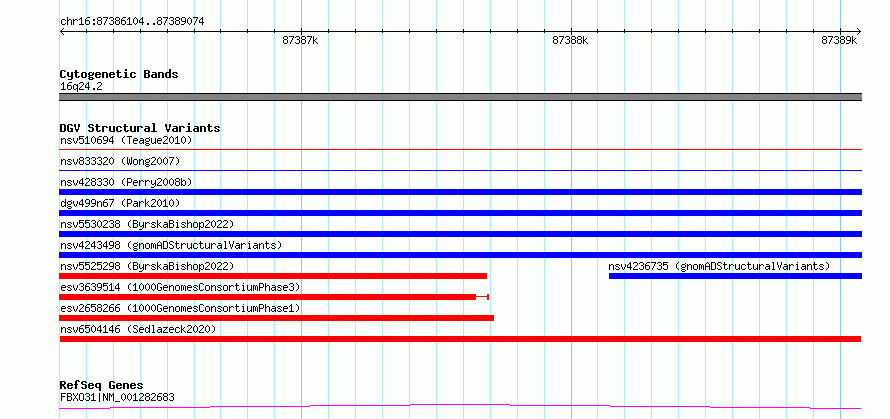Click the nsv833320 (Wong2007) label

tap(120, 161)
